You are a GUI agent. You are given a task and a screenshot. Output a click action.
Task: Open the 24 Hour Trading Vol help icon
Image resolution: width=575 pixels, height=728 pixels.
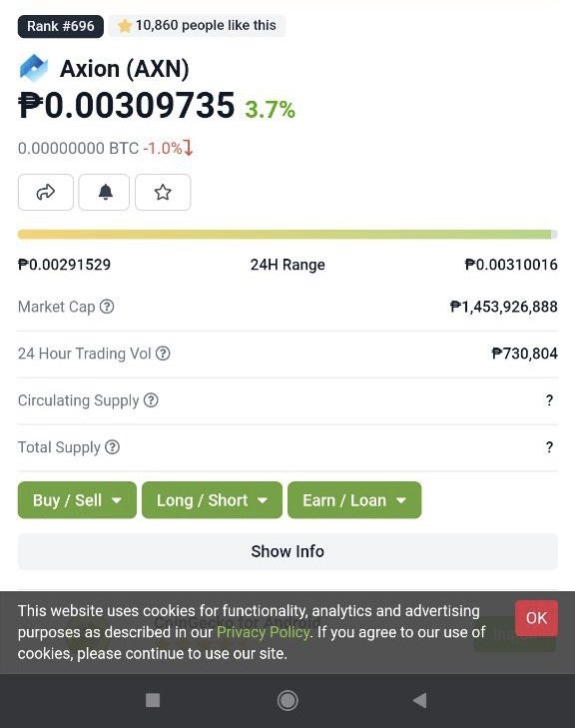click(163, 354)
